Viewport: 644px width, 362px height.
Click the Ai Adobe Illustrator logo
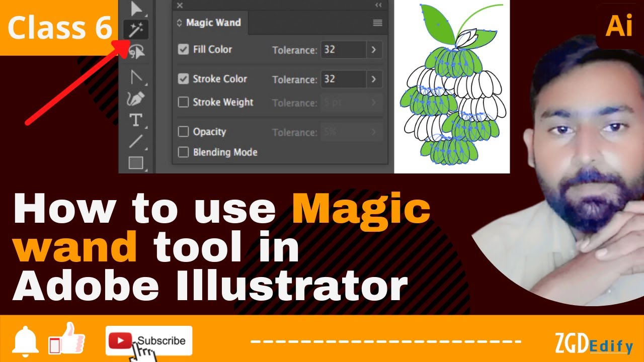(619, 25)
